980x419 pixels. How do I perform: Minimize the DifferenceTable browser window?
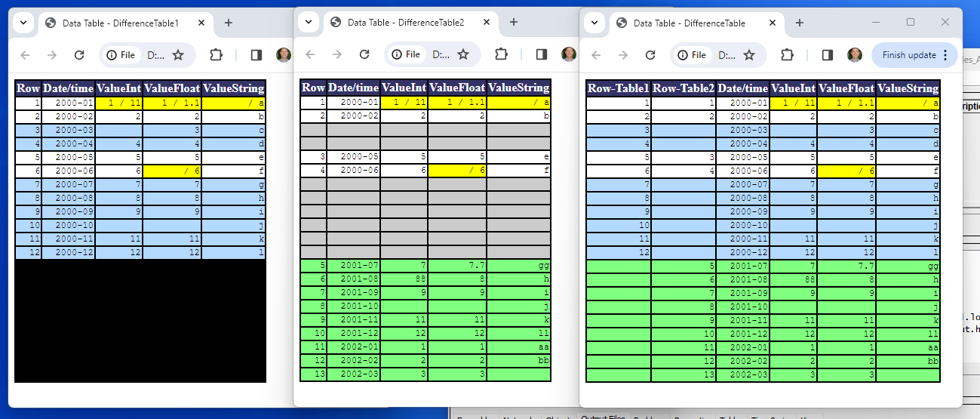click(876, 22)
